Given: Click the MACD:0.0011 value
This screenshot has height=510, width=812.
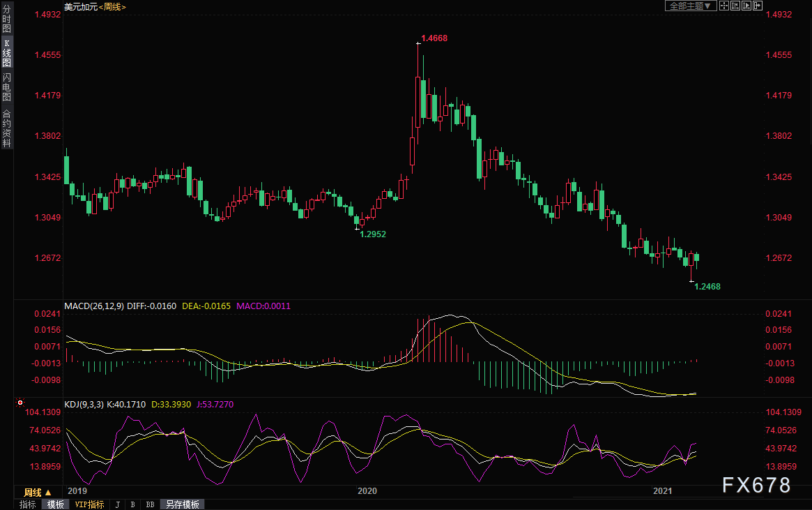Looking at the screenshot, I should coord(263,306).
